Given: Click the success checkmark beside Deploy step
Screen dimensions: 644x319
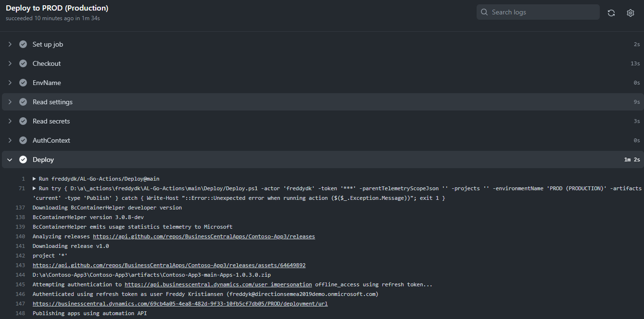Looking at the screenshot, I should [x=23, y=159].
